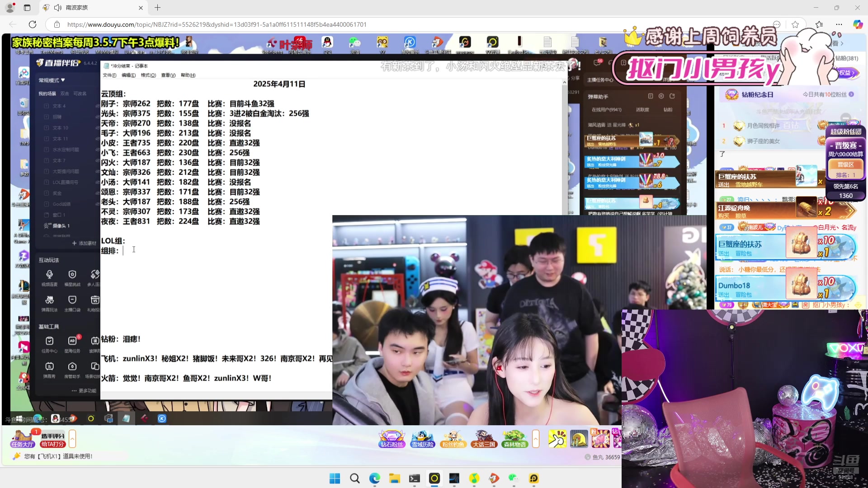Open Windows Start menu
This screenshot has width=868, height=488.
tap(335, 479)
